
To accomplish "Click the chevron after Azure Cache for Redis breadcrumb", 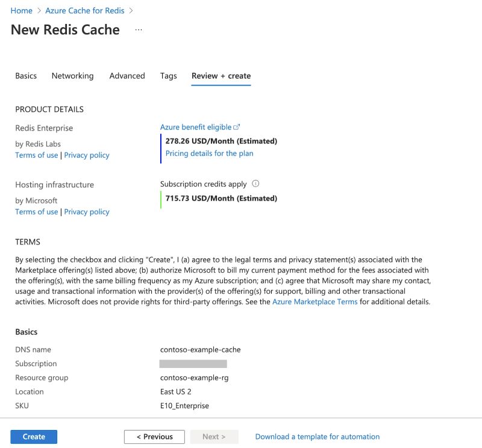I will [131, 10].
